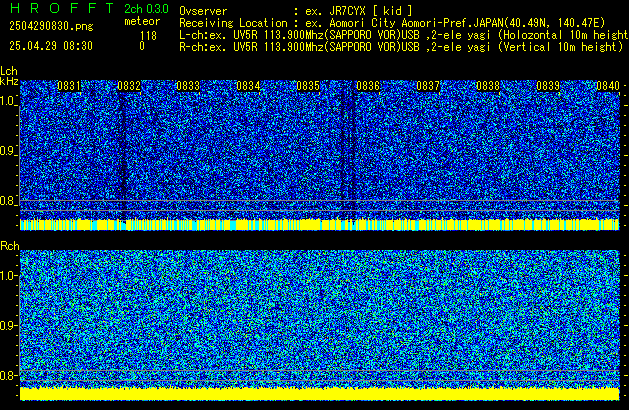This screenshot has width=629, height=410.
Task: Click the Lch 0.8 kHz axis label
Action: point(8,201)
